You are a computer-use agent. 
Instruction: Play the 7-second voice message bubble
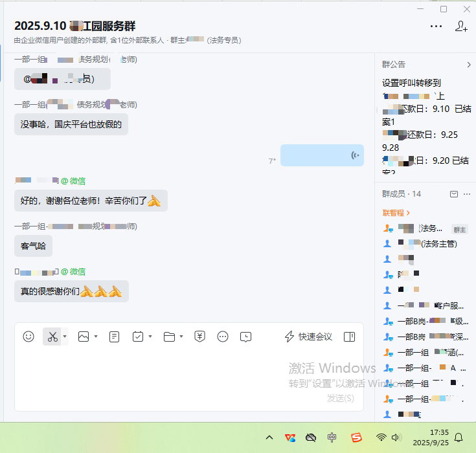tap(322, 155)
